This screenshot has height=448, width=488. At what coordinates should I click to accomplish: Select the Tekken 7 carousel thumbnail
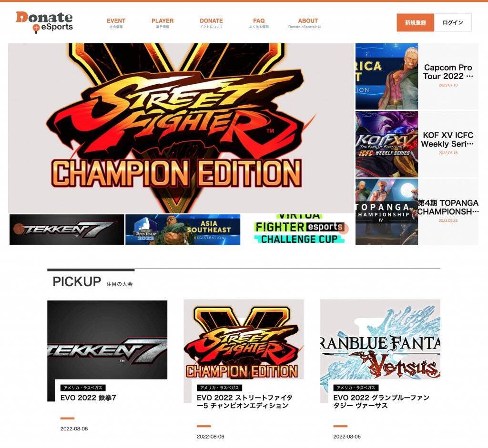(x=67, y=230)
